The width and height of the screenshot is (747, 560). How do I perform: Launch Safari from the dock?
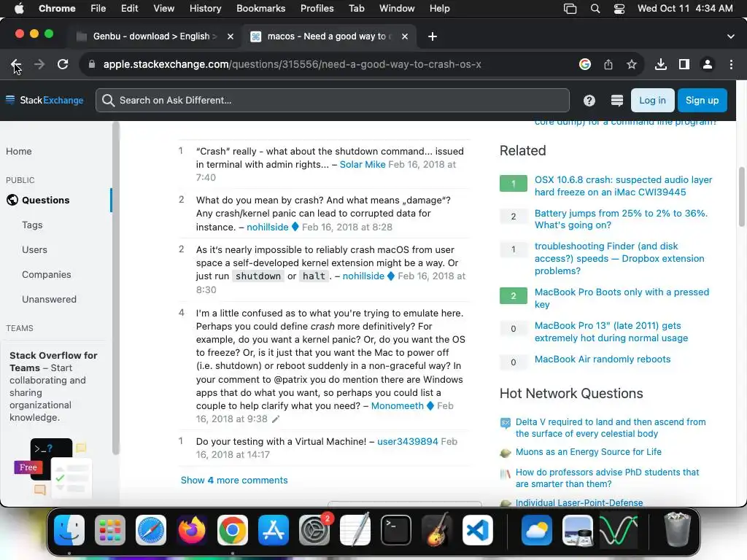click(x=151, y=530)
